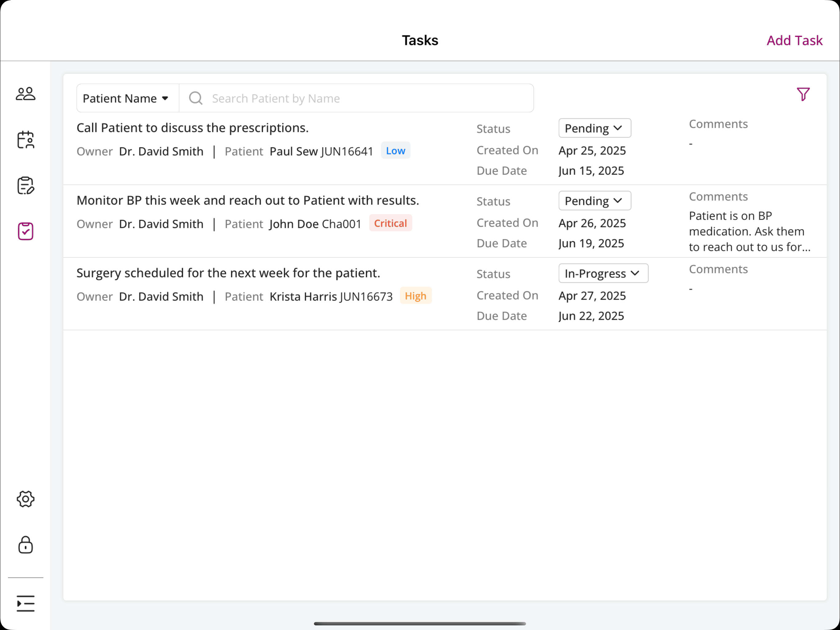
Task: Click the Low priority label for Paul Sew
Action: [x=395, y=150]
